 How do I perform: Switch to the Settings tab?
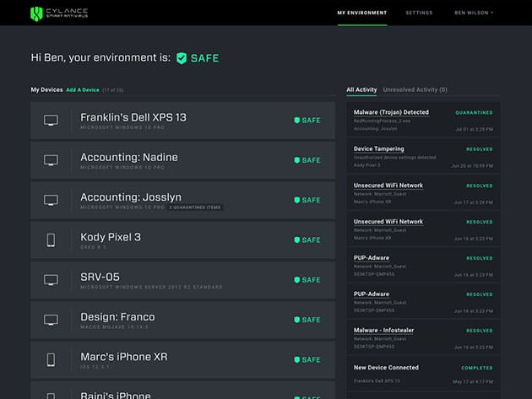point(419,13)
